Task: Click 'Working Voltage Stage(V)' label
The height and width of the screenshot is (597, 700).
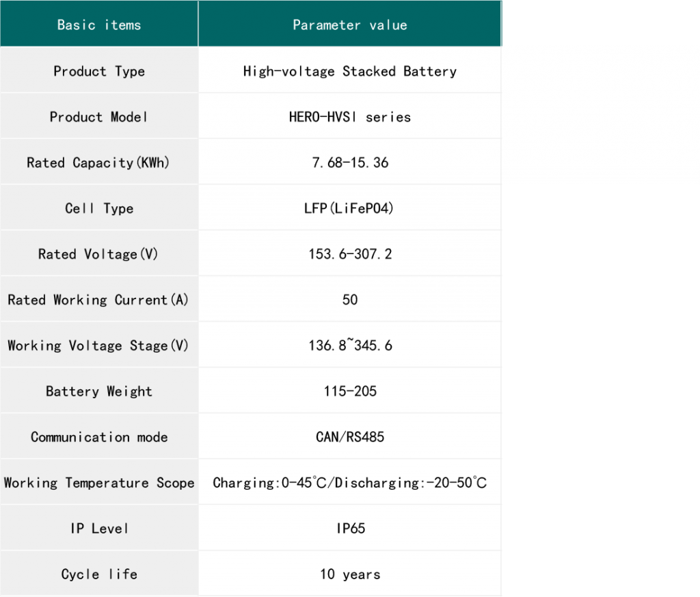Action: tap(98, 346)
